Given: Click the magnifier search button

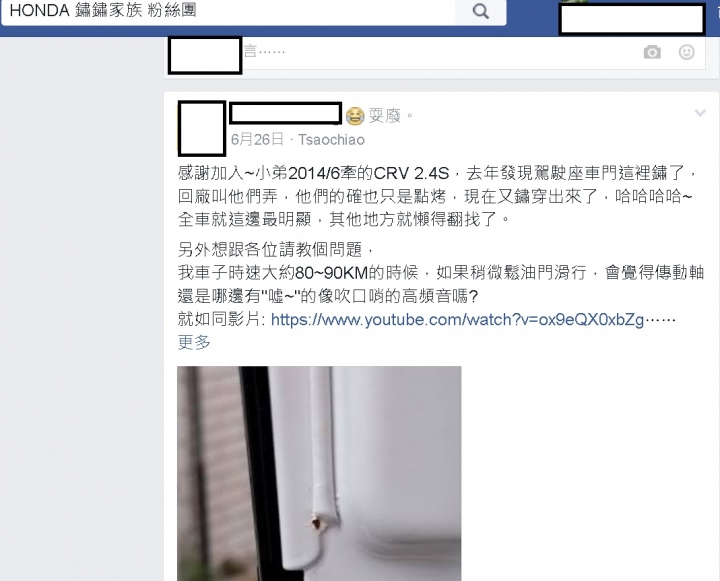Looking at the screenshot, I should point(481,11).
